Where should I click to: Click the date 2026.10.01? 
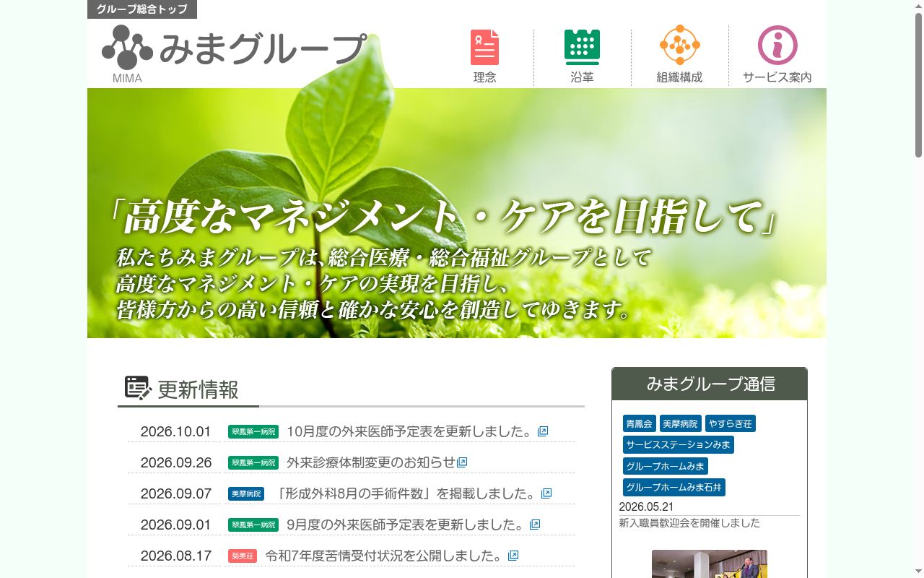[176, 431]
